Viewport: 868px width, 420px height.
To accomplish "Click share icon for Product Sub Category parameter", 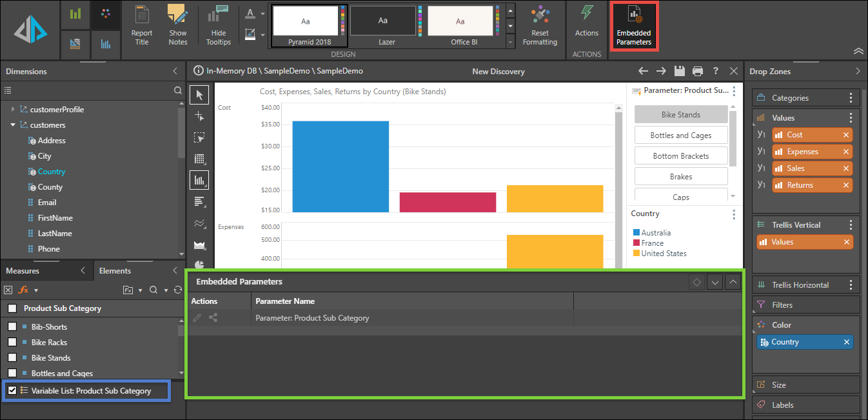I will [213, 317].
